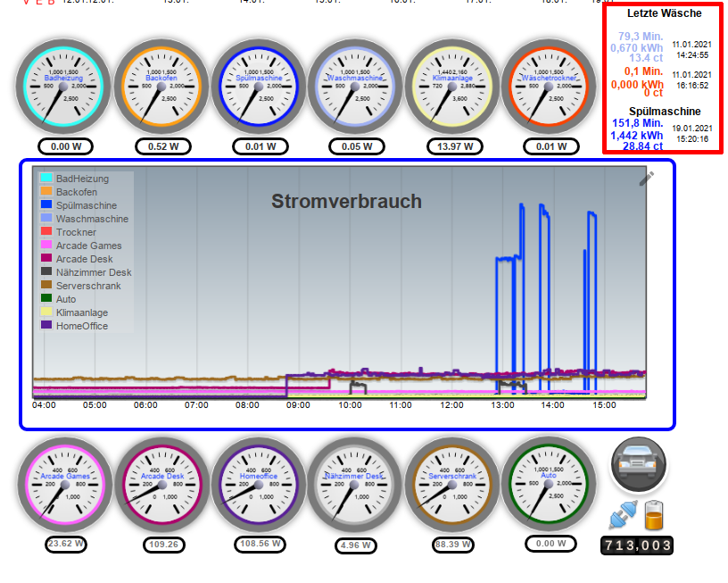Click the '0.01 W' readout under Wäschetrockner
This screenshot has width=728, height=583.
pos(551,146)
